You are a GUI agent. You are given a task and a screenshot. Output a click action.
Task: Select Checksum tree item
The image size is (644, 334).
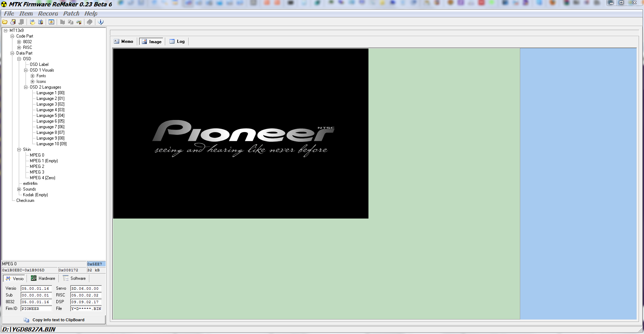click(25, 200)
